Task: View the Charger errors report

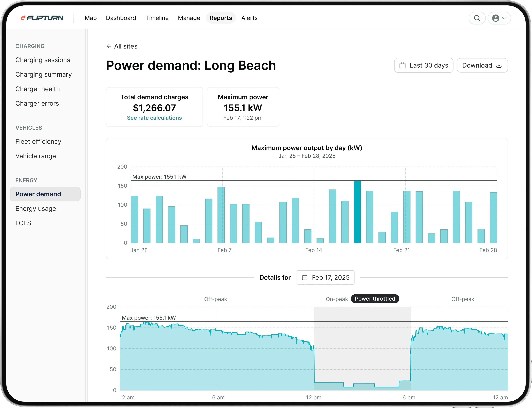Action: pos(37,103)
